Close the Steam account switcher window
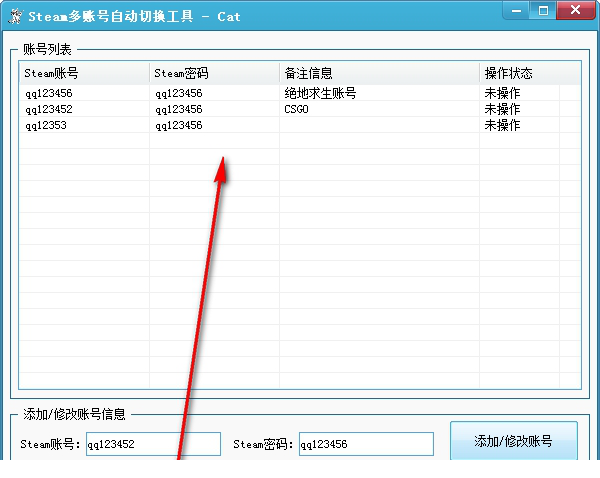The height and width of the screenshot is (478, 600). 576,10
